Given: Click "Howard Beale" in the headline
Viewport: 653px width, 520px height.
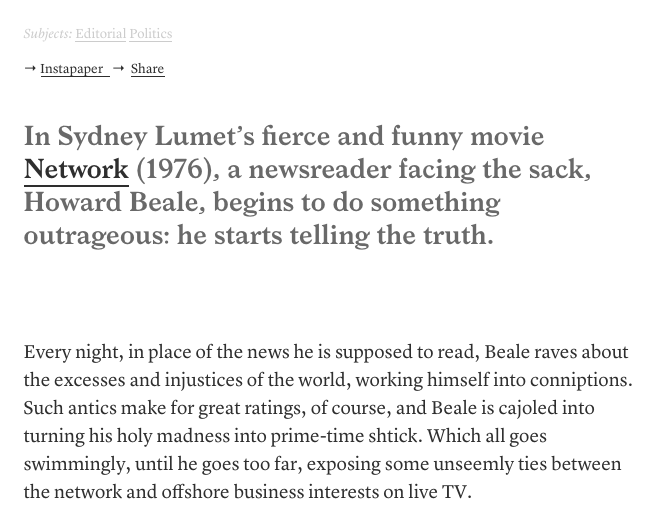Looking at the screenshot, I should [110, 203].
